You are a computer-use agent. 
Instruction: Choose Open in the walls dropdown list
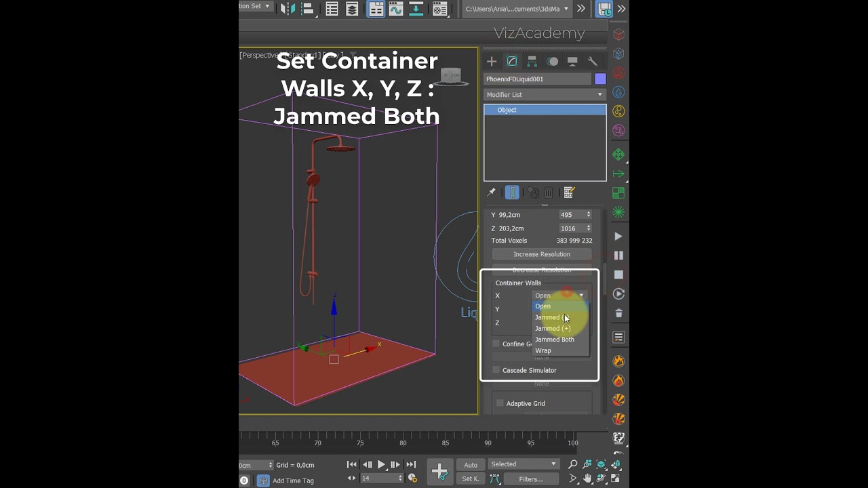point(560,306)
